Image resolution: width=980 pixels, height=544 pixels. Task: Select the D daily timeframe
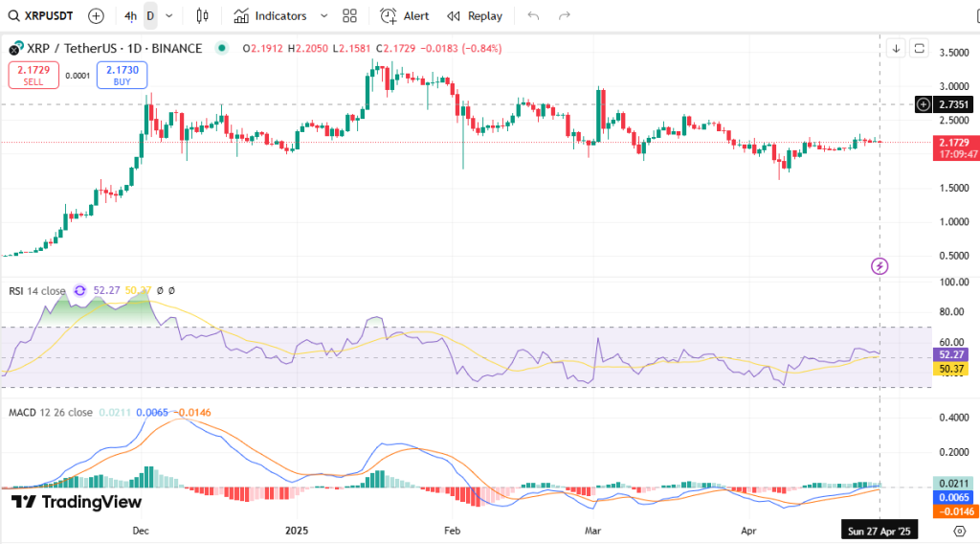coord(150,16)
